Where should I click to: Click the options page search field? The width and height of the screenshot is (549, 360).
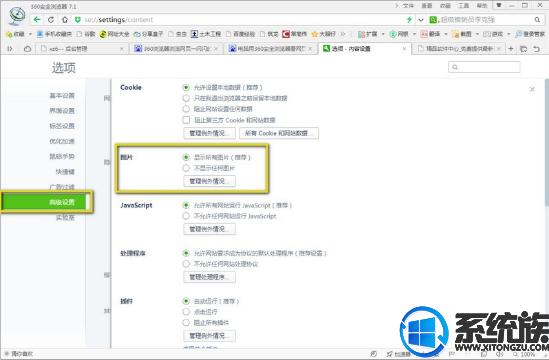pyautogui.click(x=484, y=67)
